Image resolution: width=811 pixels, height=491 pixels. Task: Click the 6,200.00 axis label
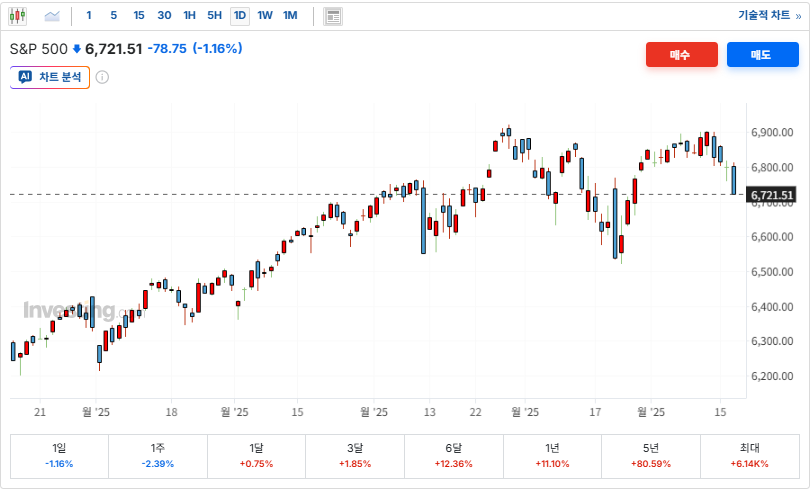772,377
